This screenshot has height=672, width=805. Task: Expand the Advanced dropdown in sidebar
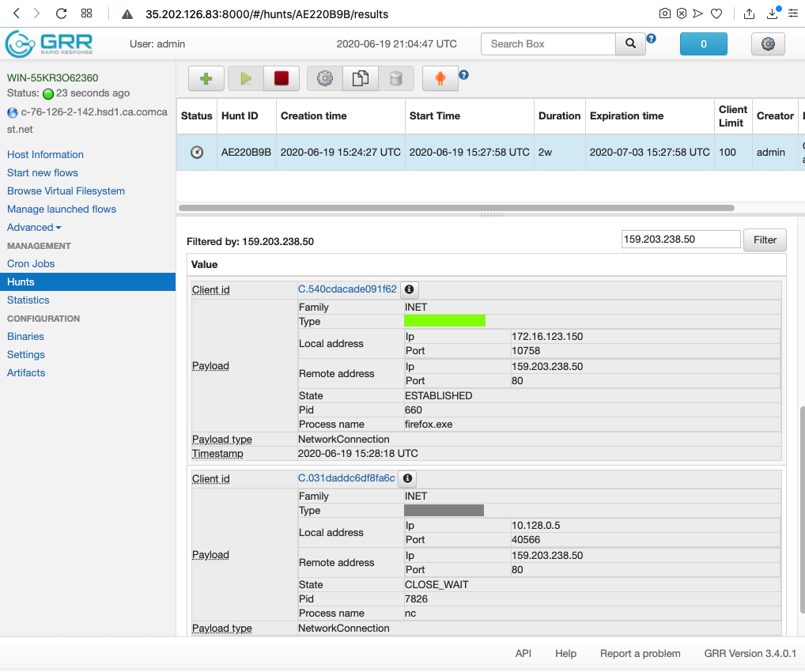[x=34, y=228]
